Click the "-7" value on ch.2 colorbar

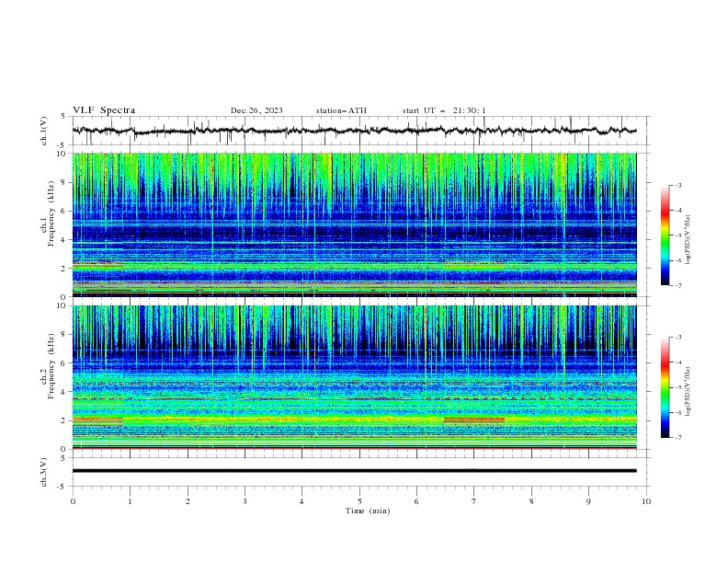[677, 437]
